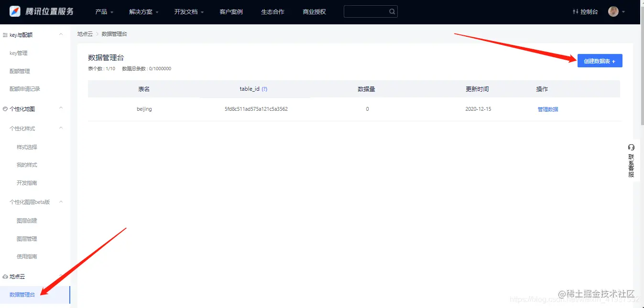This screenshot has height=308, width=644.
Task: Collapse the key与配额 section chevron
Action: tap(61, 34)
